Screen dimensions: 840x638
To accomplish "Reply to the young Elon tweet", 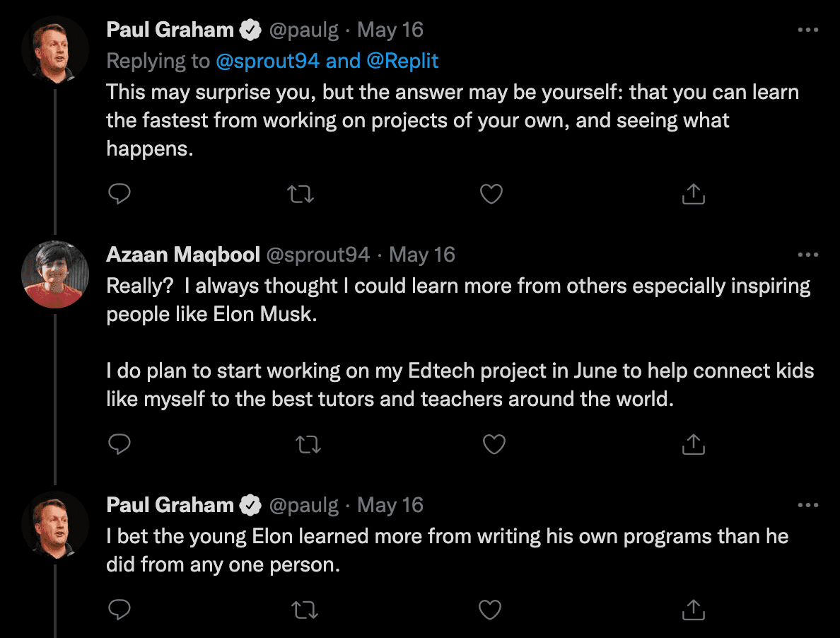I will point(119,608).
